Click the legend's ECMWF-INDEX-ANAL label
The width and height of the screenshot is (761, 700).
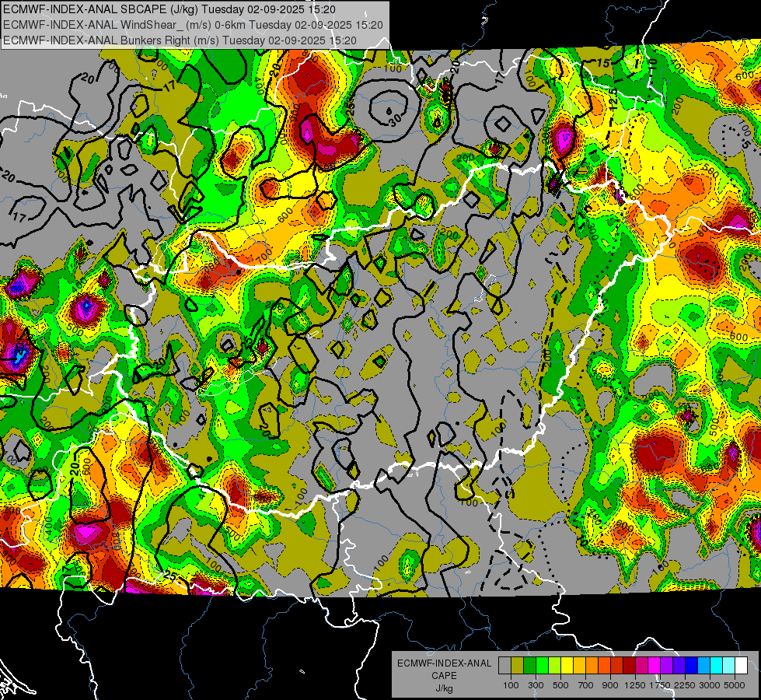(445, 663)
